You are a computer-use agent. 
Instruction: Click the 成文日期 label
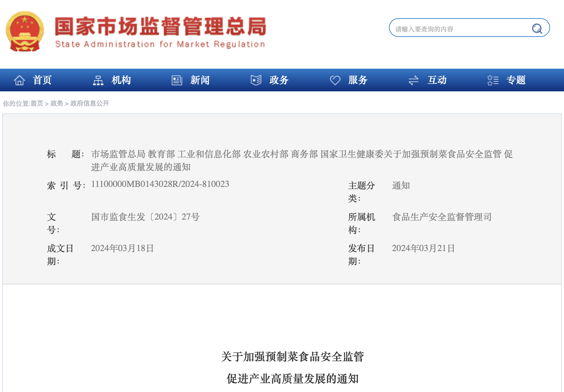click(60, 255)
